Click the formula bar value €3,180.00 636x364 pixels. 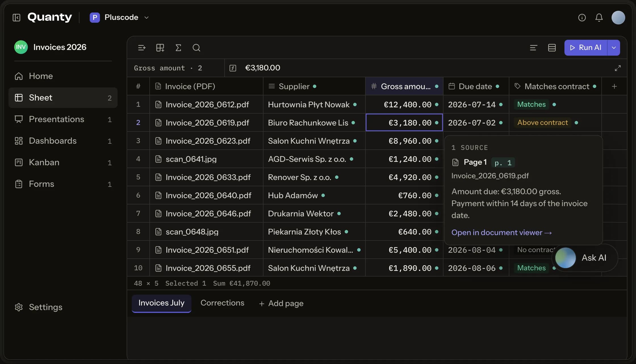[263, 68]
